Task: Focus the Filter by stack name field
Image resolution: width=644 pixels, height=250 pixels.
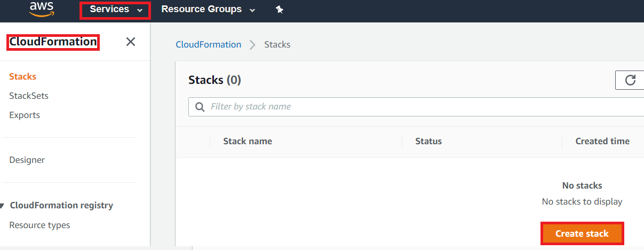Action: coord(416,107)
